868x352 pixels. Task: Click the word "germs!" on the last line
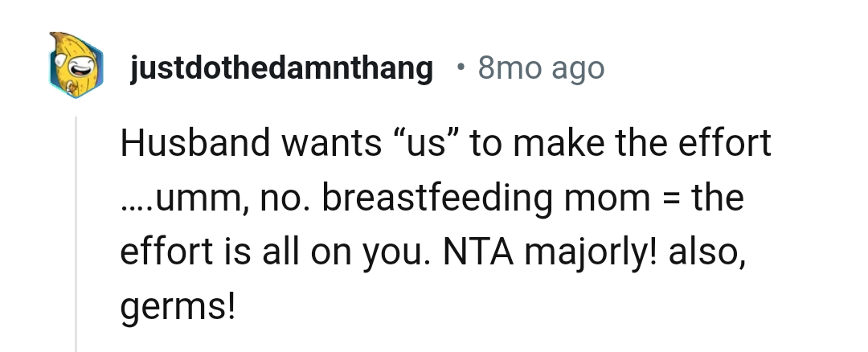pos(178,305)
